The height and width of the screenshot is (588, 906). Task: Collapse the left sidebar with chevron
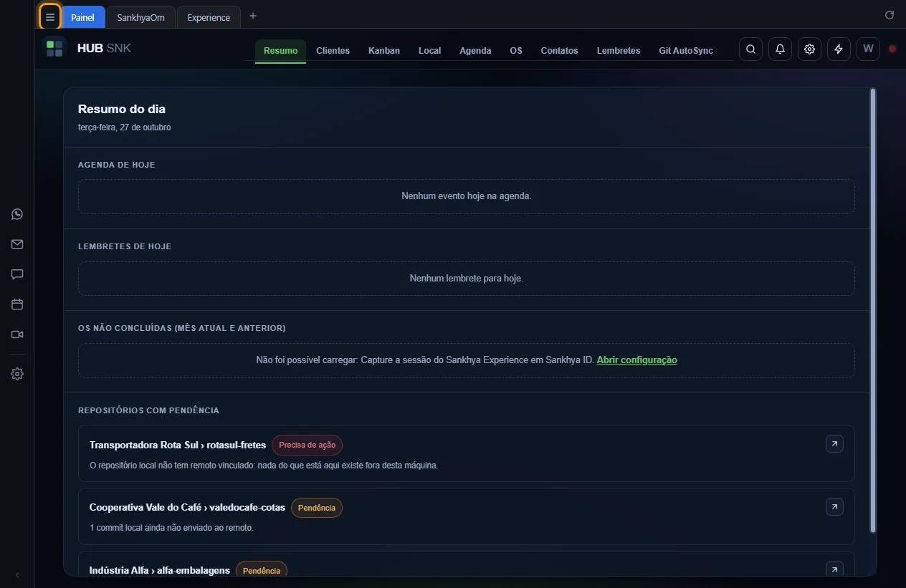pyautogui.click(x=17, y=575)
